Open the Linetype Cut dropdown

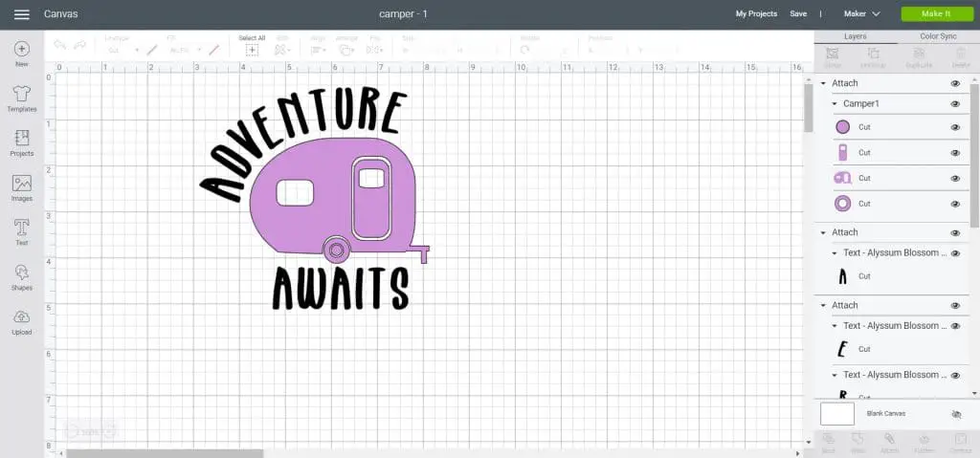(x=122, y=50)
